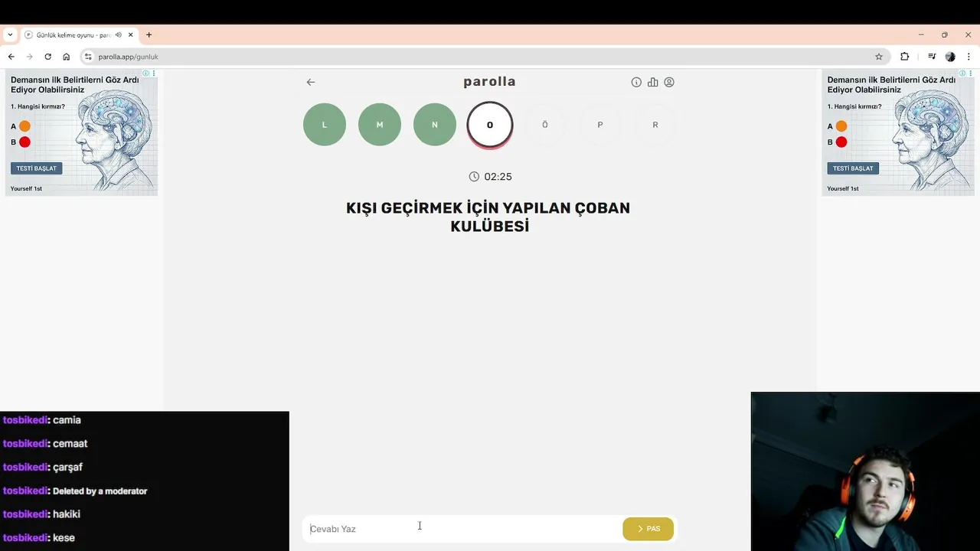
Task: Click the 02:25 timer text
Action: point(498,177)
